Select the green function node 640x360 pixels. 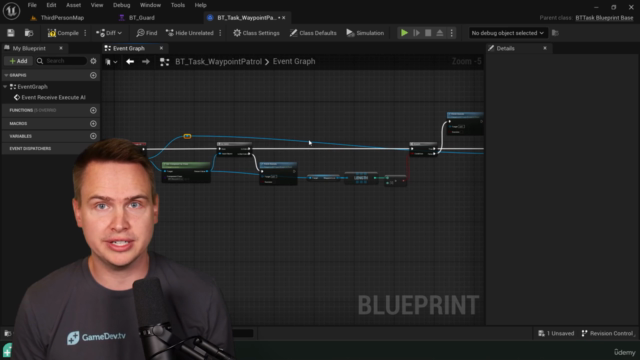click(x=186, y=172)
